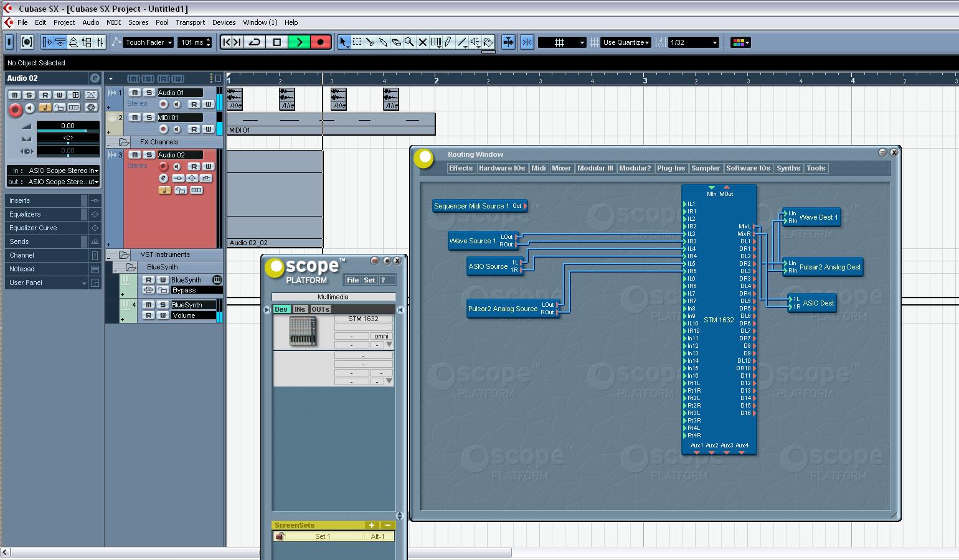Toggle the Cycle loop button
The width and height of the screenshot is (959, 560).
255,42
